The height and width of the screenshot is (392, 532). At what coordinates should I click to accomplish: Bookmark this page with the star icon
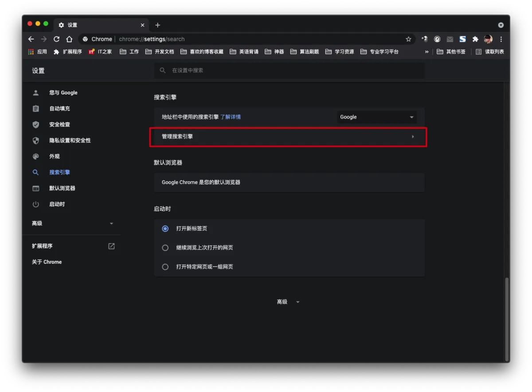pyautogui.click(x=408, y=39)
